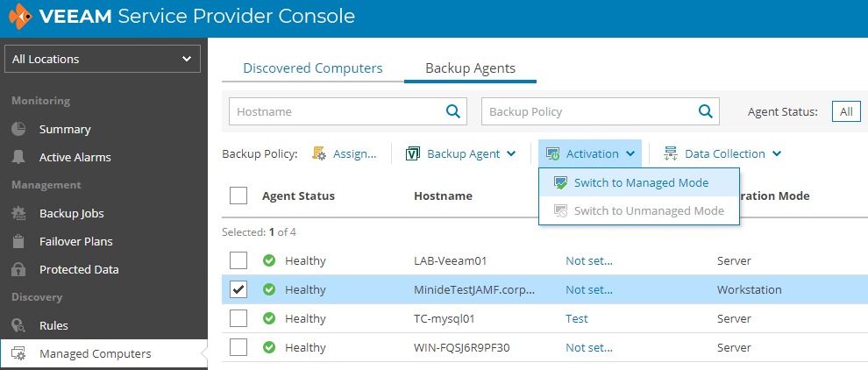Sort by the Agent Status column header
The image size is (868, 370).
(298, 196)
